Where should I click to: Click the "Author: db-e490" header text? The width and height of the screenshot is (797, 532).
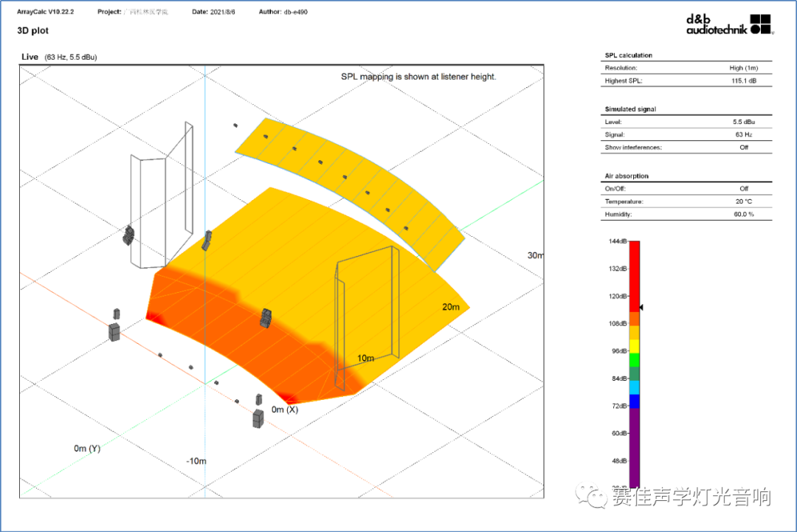click(283, 12)
